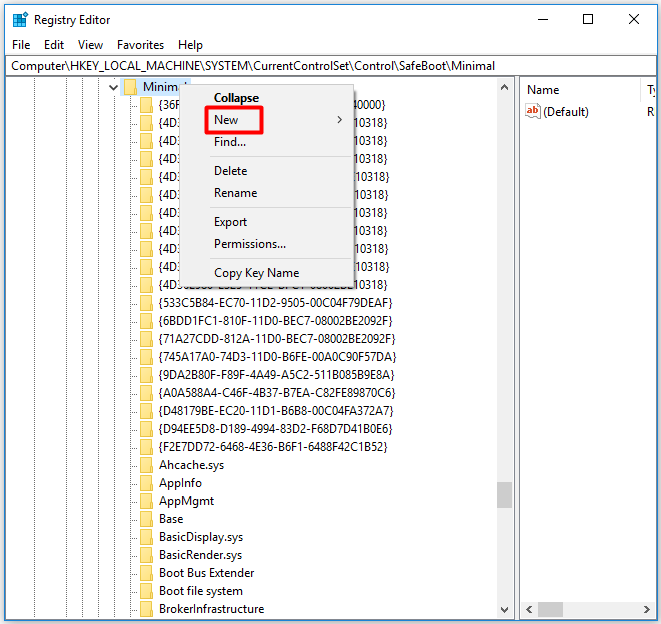Screen dimensions: 661x624
Task: Click folder icon beside {F2E7DD72-6468-4E36-B6F1-6488F42C1B52}
Action: 146,447
